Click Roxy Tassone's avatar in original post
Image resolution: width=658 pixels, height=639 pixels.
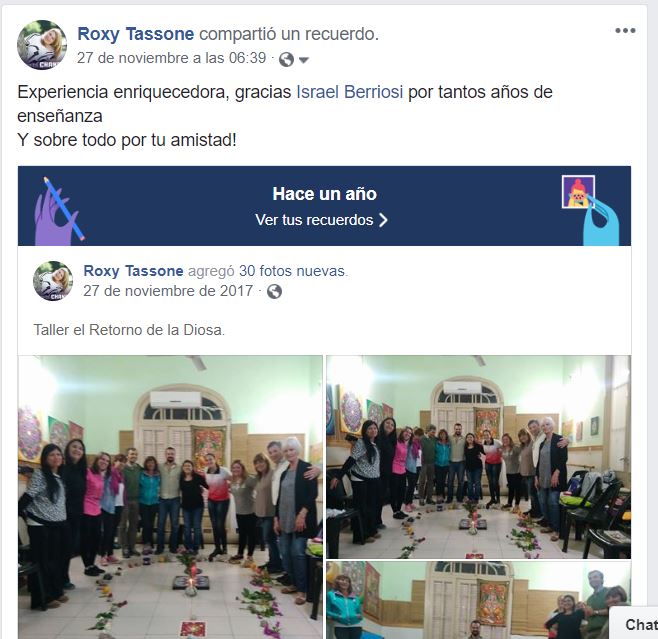pyautogui.click(x=52, y=281)
